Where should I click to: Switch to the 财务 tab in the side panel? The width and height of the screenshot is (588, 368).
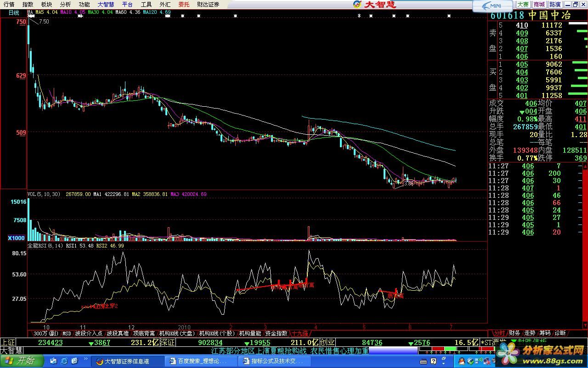click(514, 333)
